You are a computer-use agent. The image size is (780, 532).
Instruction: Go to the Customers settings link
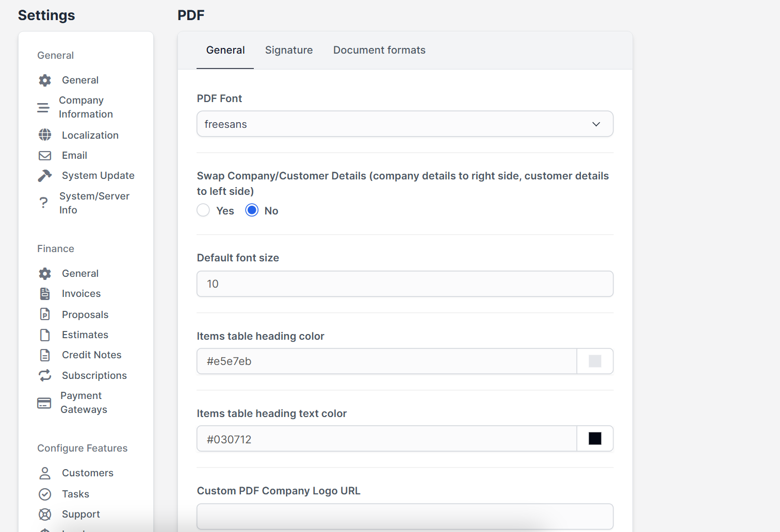(x=88, y=473)
